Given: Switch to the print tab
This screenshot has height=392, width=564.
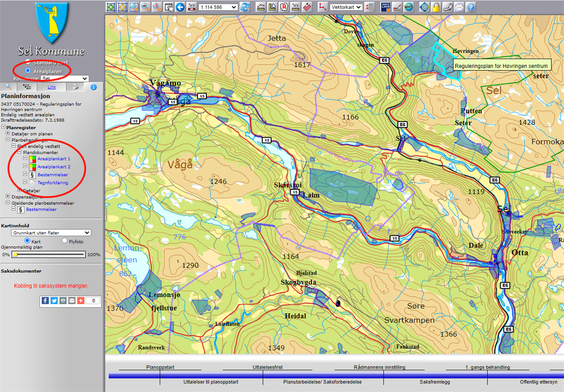Looking at the screenshot, I should (x=75, y=87).
